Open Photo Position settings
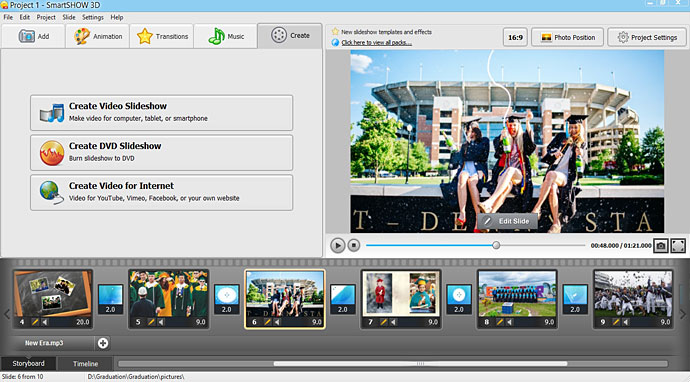 point(568,37)
